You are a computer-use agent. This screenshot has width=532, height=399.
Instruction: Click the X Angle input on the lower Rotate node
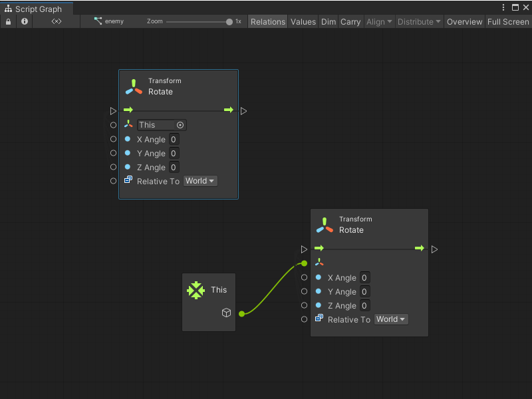tap(364, 277)
